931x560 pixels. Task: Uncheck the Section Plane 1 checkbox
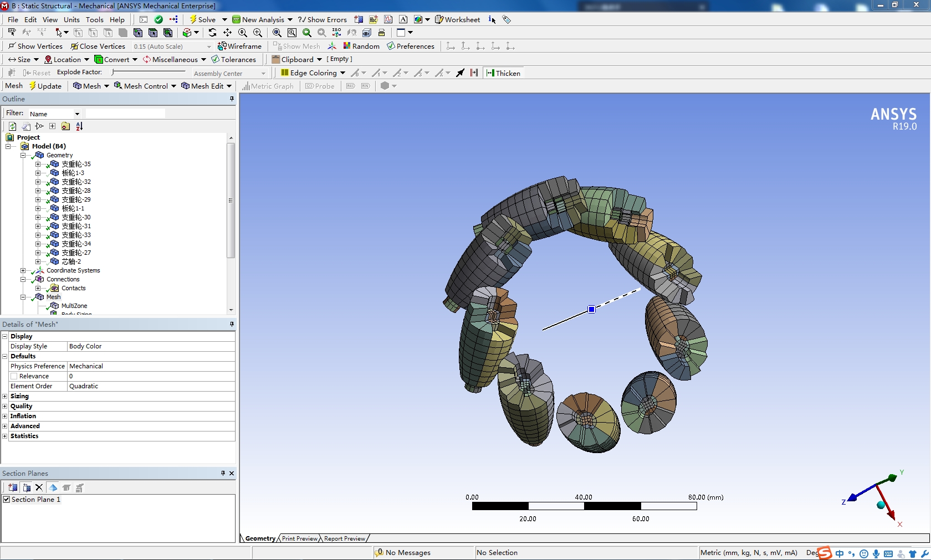pyautogui.click(x=7, y=500)
